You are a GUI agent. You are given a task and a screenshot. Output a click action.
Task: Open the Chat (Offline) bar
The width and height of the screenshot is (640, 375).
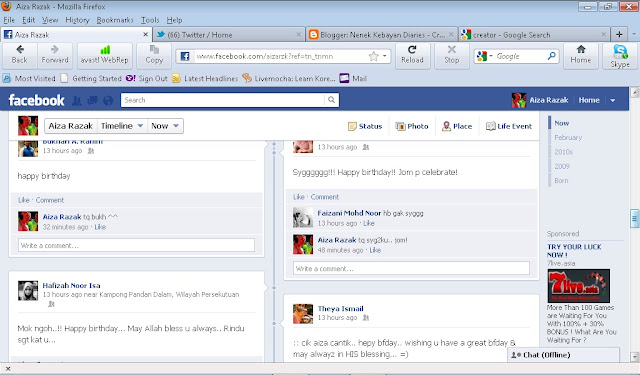click(563, 355)
